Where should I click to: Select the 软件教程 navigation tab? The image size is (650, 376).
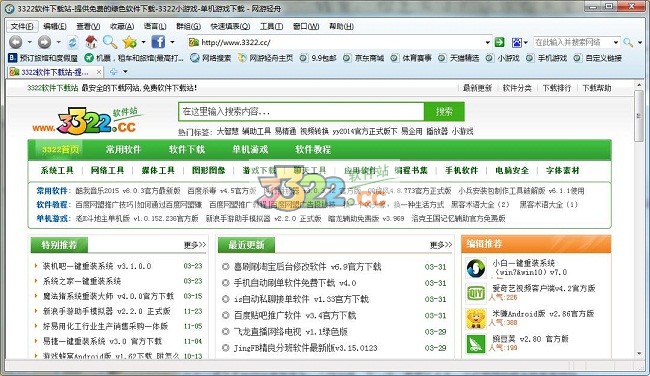(313, 150)
